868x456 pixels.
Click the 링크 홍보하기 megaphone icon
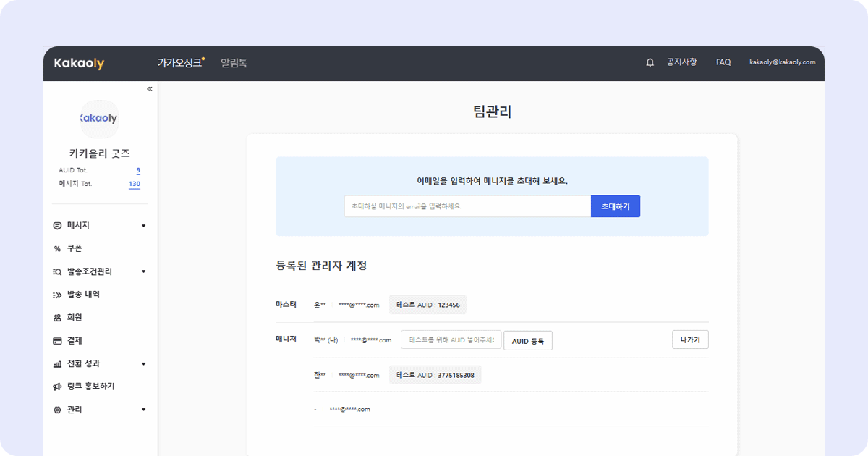tap(57, 387)
